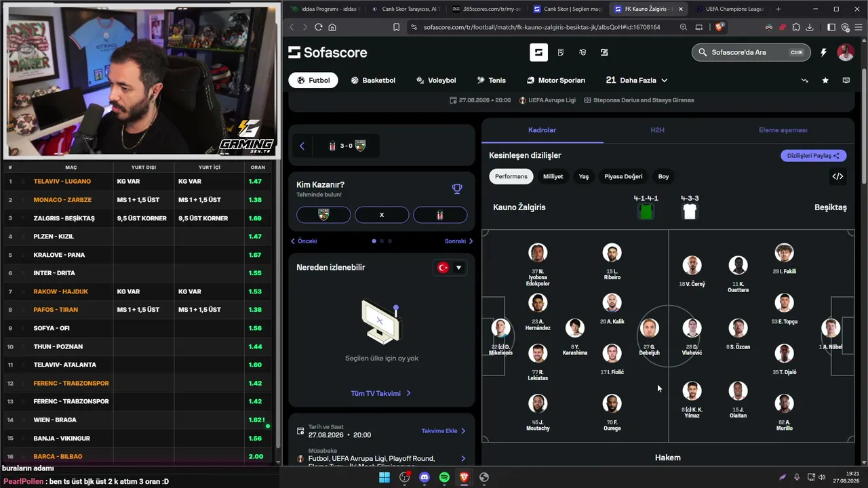Click the browser home button
The height and width of the screenshot is (488, 868).
332,27
